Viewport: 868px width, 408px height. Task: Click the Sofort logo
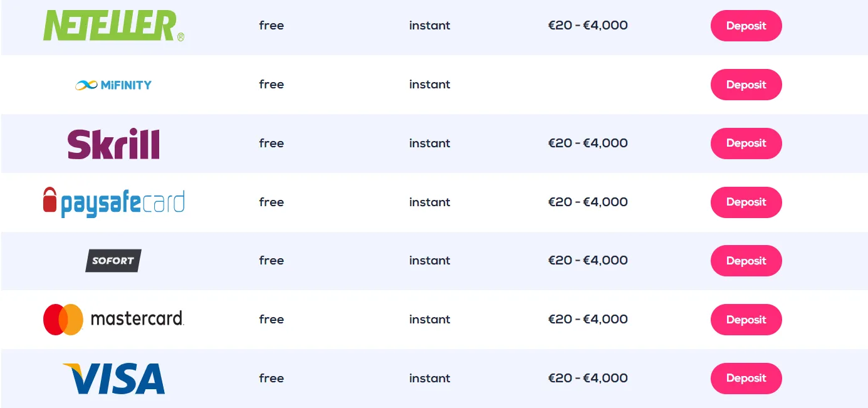pos(113,261)
